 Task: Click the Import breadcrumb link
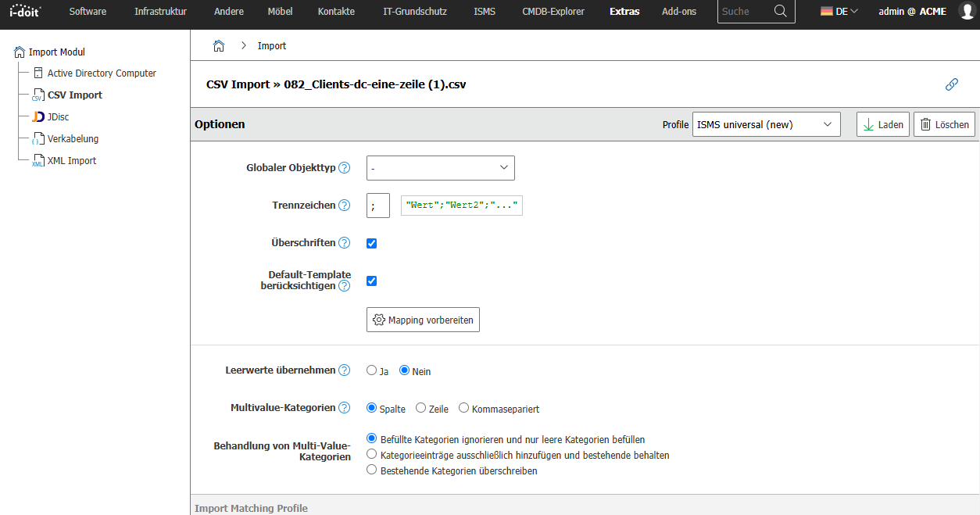point(272,46)
